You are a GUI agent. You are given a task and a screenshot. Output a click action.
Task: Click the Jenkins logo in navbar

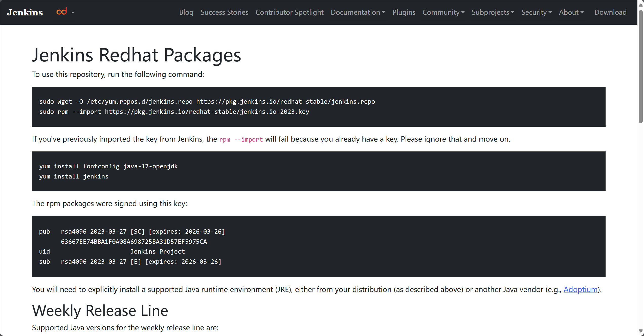pyautogui.click(x=25, y=12)
